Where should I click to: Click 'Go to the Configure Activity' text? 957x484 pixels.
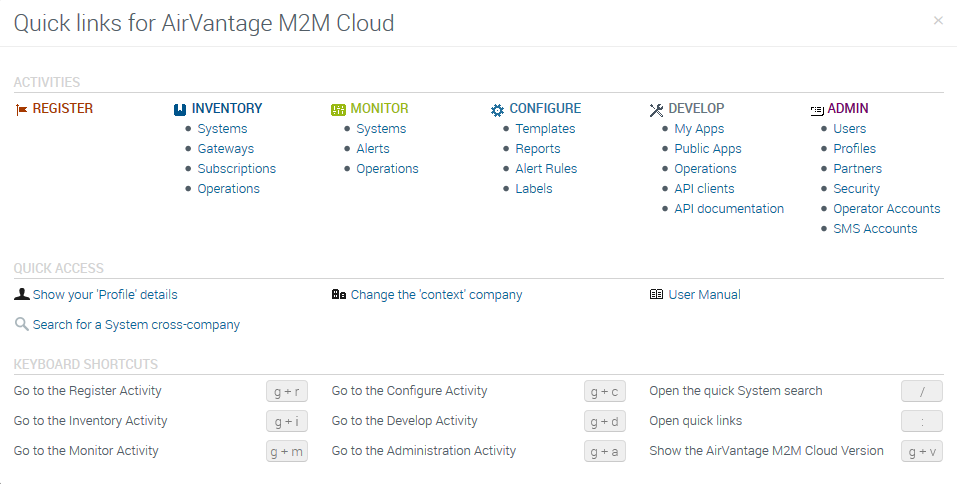(410, 391)
